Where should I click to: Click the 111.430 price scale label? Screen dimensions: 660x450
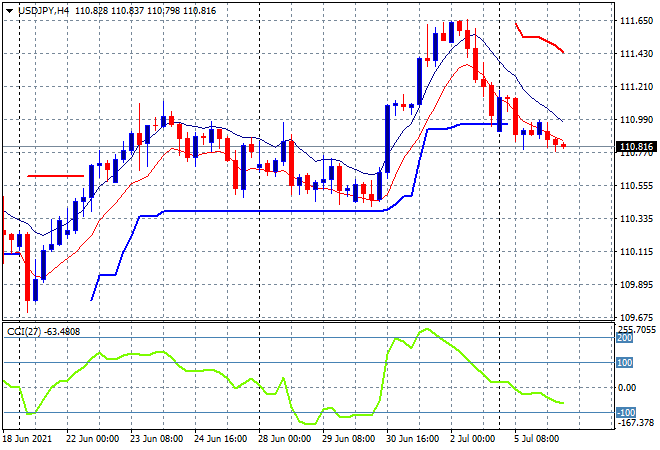637,53
